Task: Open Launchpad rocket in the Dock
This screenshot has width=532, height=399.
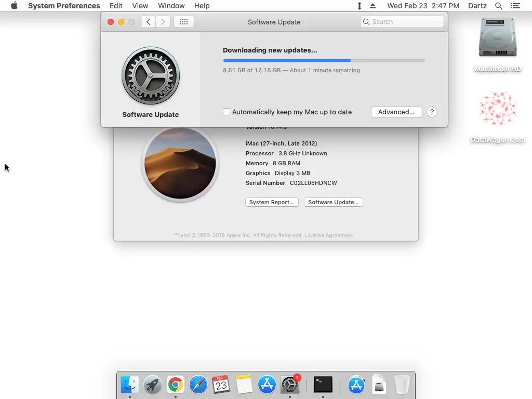Action: (152, 384)
